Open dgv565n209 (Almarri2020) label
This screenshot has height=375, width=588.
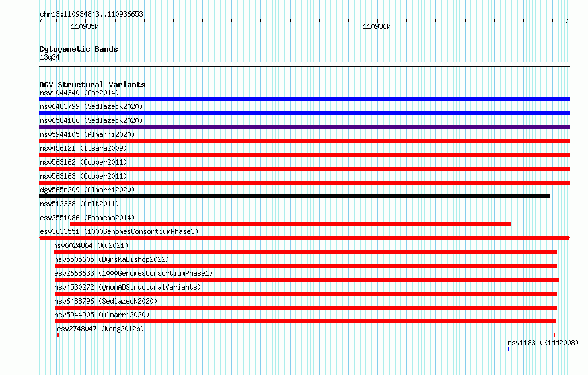[x=87, y=190]
